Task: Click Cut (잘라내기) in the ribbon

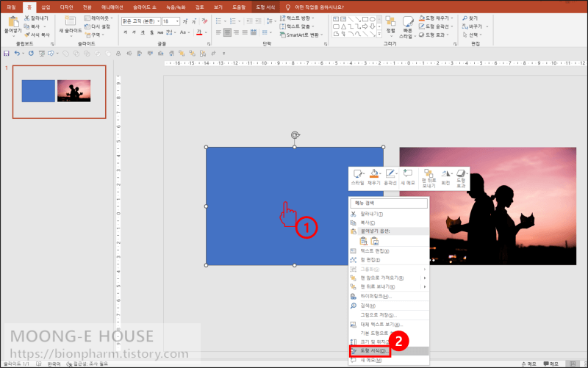Action: point(36,18)
